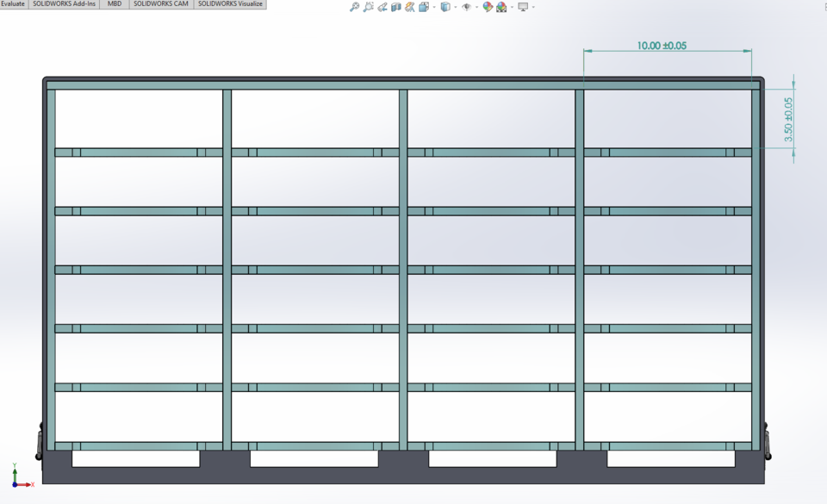Click the Previous View icon
This screenshot has height=504, width=827.
tap(382, 7)
